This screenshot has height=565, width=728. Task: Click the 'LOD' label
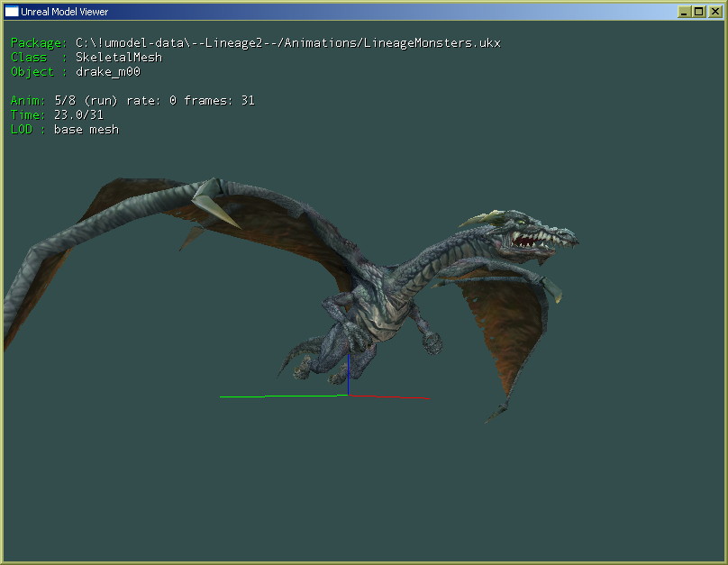click(22, 130)
